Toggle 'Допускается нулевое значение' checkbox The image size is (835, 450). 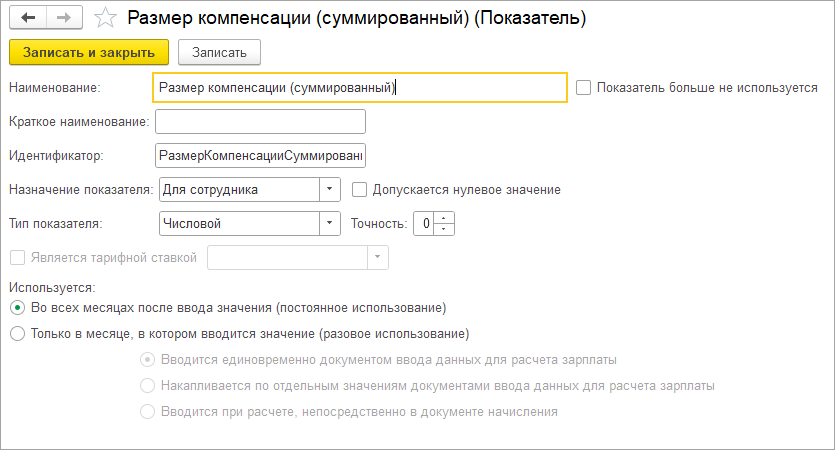click(x=360, y=189)
